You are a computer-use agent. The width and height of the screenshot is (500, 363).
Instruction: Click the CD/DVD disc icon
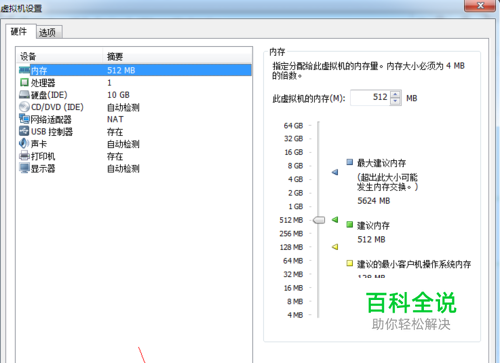(24, 107)
